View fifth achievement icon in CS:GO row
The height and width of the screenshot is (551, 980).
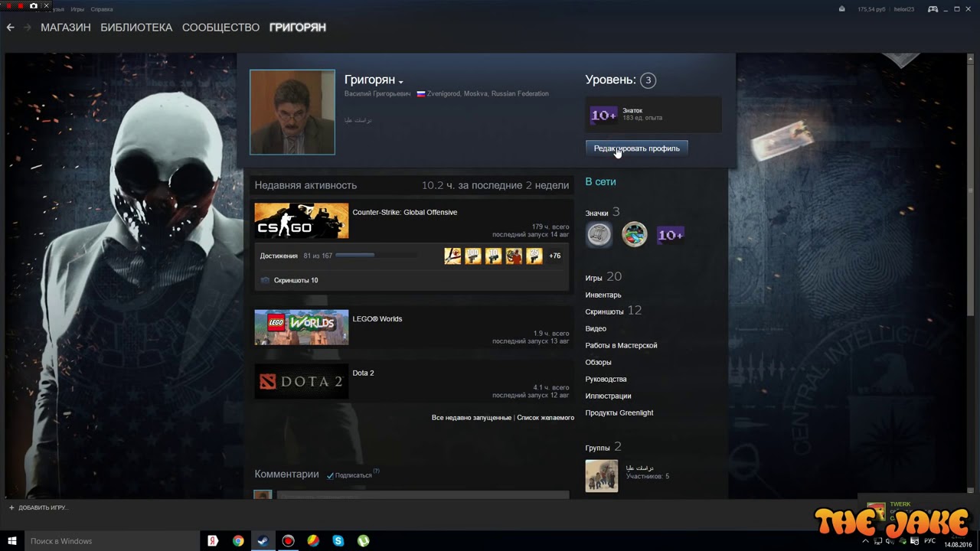pos(534,256)
